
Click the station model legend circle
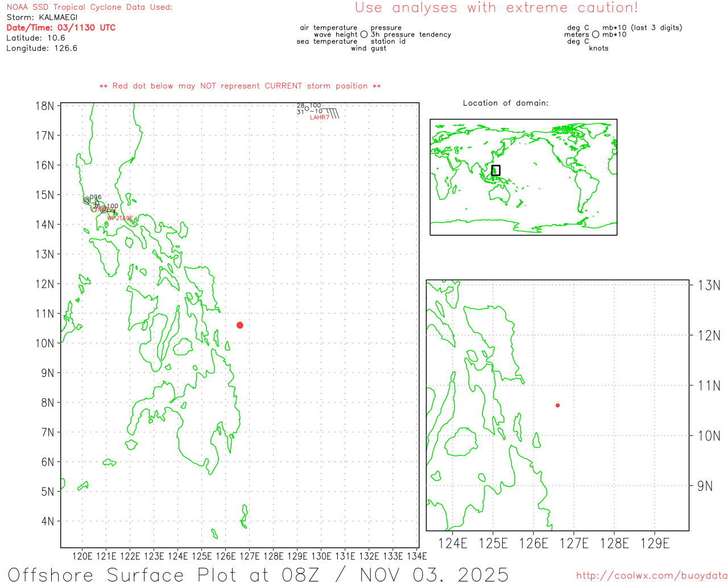364,35
